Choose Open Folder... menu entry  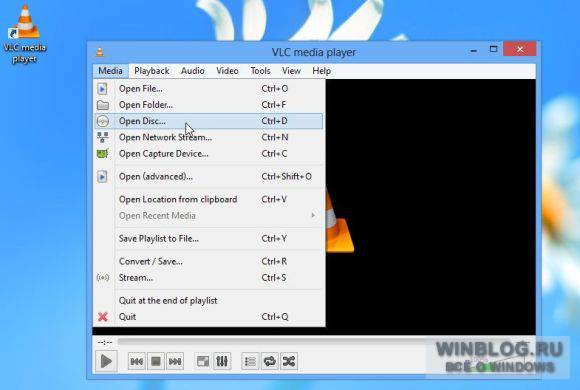point(209,105)
